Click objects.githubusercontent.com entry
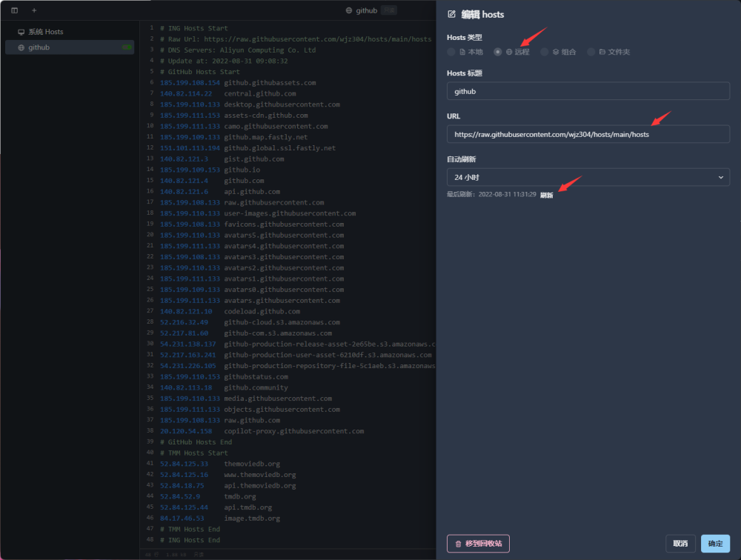 [x=282, y=409]
